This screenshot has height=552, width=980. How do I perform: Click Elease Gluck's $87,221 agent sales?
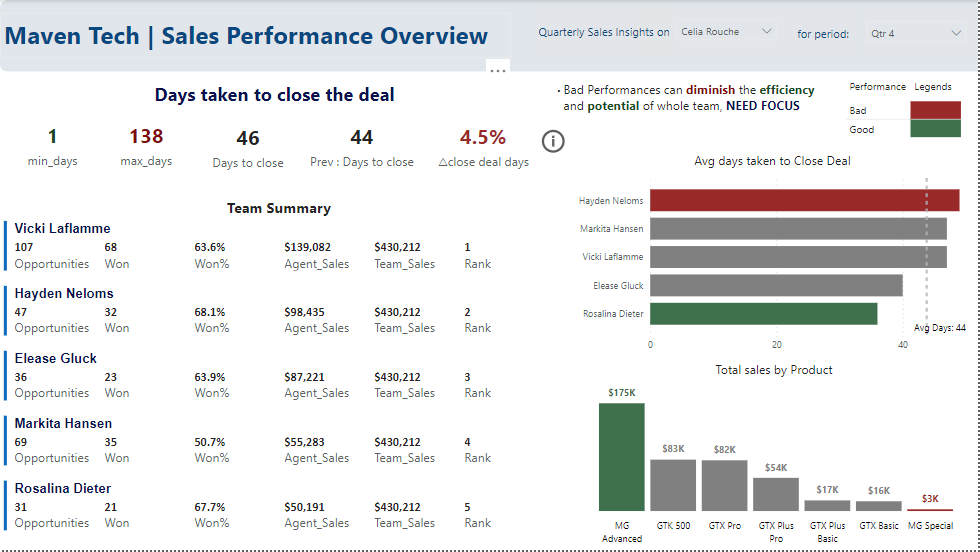(304, 377)
